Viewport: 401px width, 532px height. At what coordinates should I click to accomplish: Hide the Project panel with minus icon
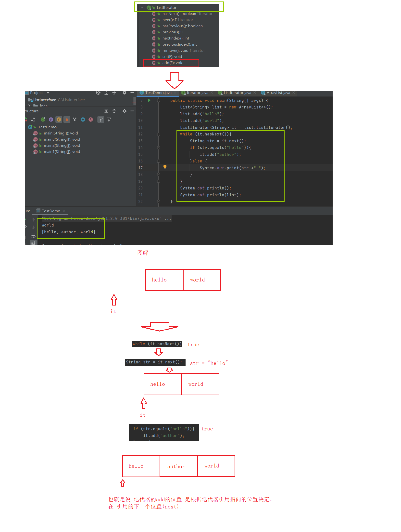132,93
